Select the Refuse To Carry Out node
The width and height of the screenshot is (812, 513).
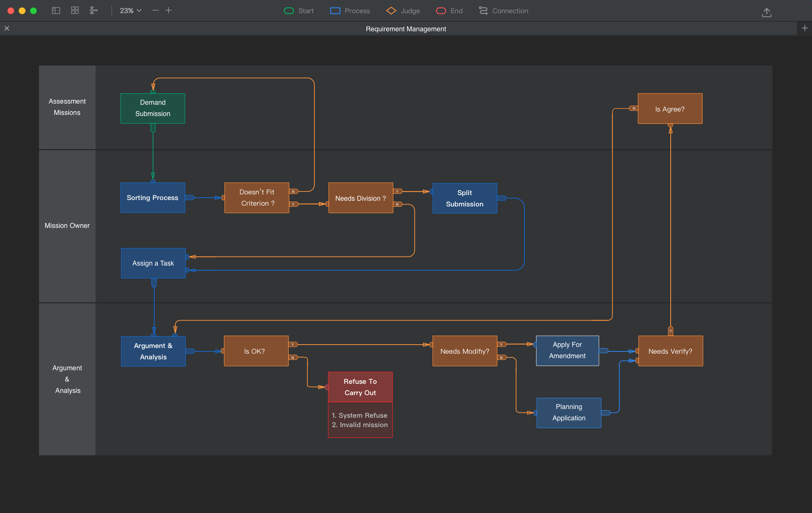360,387
